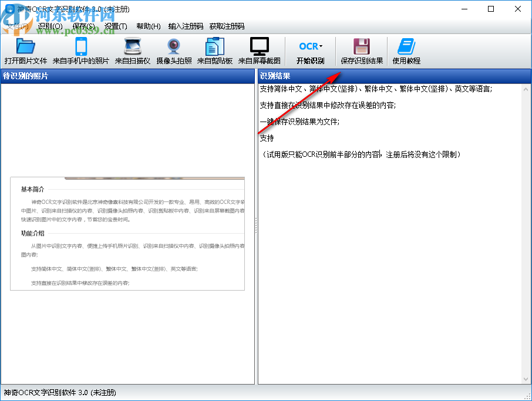Minimize the application window

click(x=464, y=9)
